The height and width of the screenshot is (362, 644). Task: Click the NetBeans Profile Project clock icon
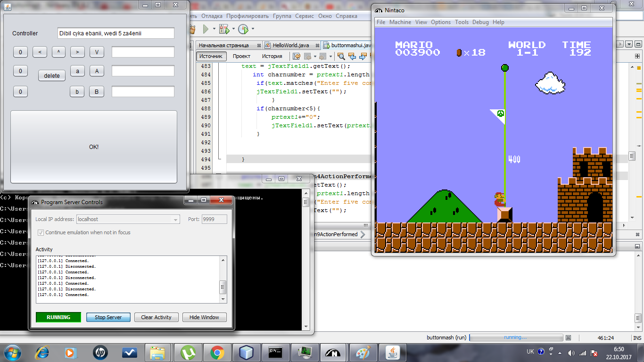coord(243,29)
